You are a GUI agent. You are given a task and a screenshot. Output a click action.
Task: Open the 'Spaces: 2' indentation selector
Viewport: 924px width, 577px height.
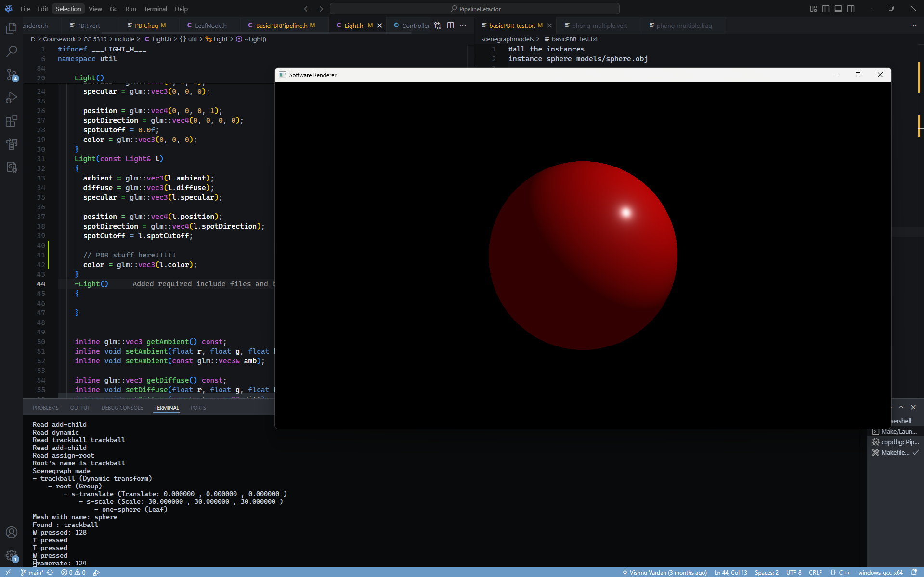[767, 572]
